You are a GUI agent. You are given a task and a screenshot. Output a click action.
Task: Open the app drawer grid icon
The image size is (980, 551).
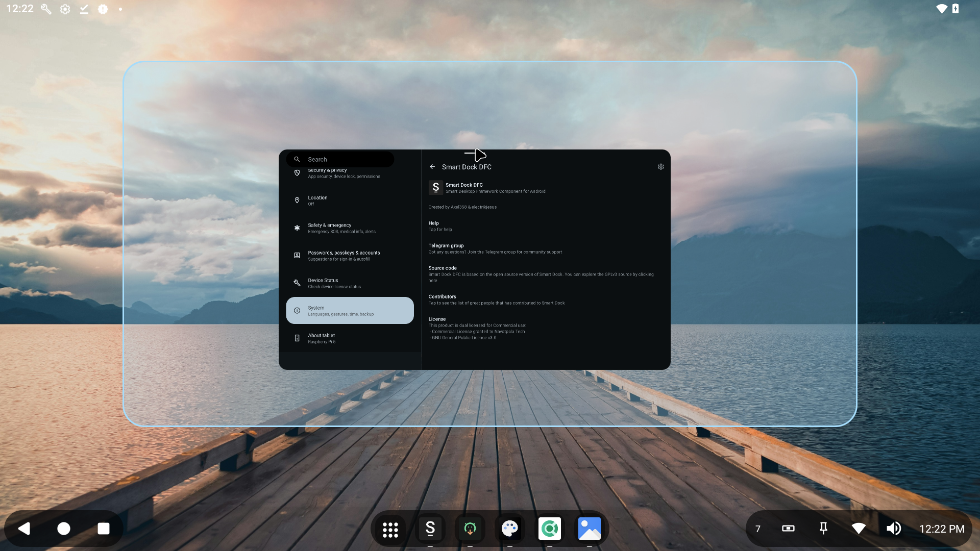pyautogui.click(x=390, y=529)
